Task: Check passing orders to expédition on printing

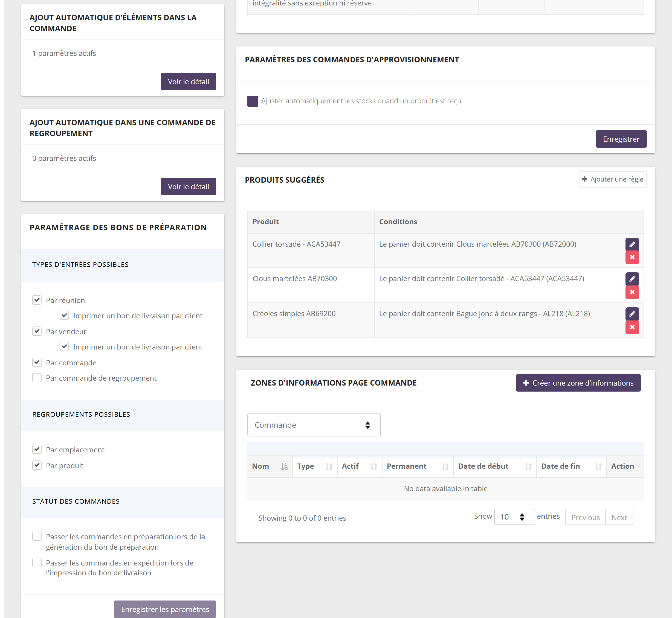Action: tap(37, 562)
